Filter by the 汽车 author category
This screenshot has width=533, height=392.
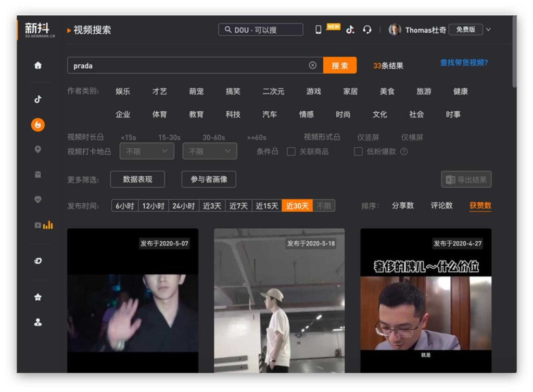click(270, 114)
